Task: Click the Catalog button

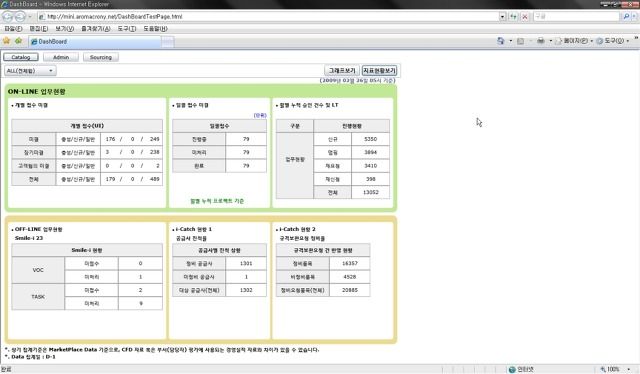Action: click(21, 57)
